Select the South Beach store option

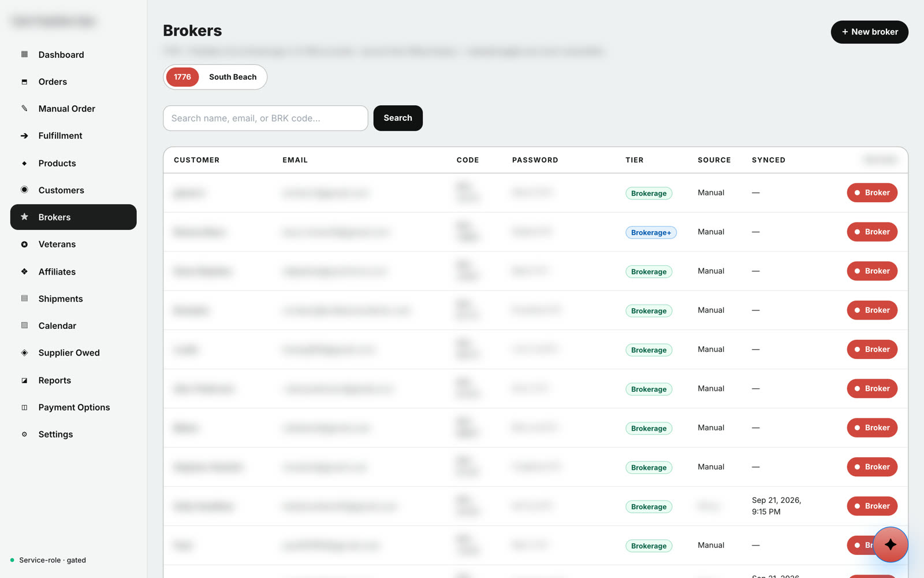233,77
